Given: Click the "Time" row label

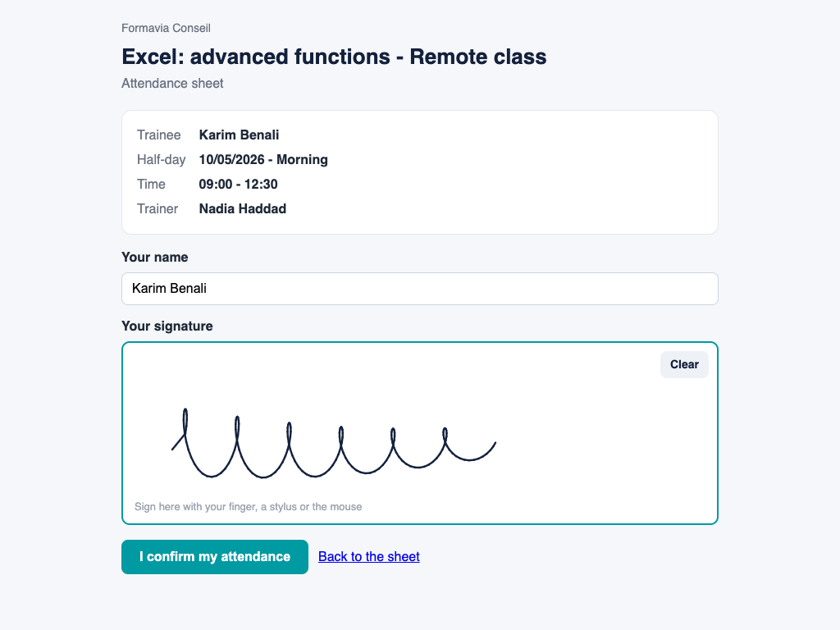Looking at the screenshot, I should [151, 185].
